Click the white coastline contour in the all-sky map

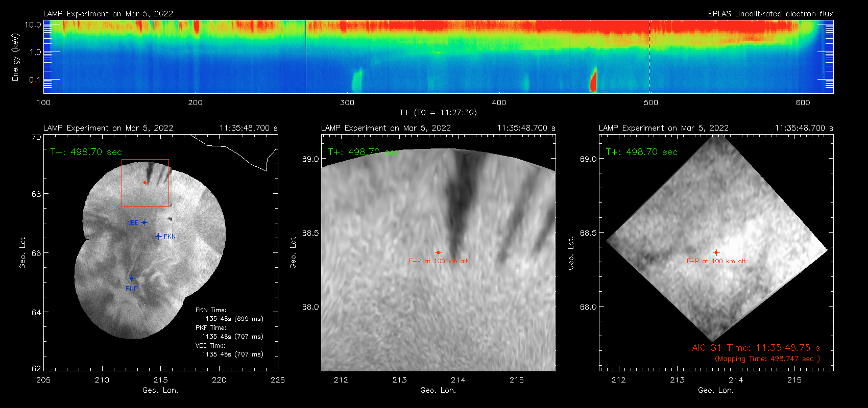pyautogui.click(x=234, y=151)
